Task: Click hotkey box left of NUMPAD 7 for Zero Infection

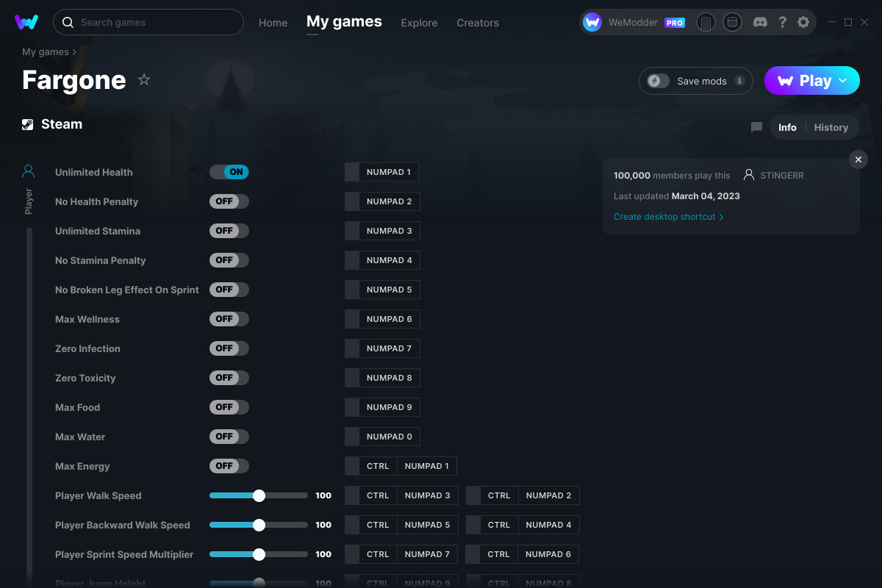Action: point(352,348)
